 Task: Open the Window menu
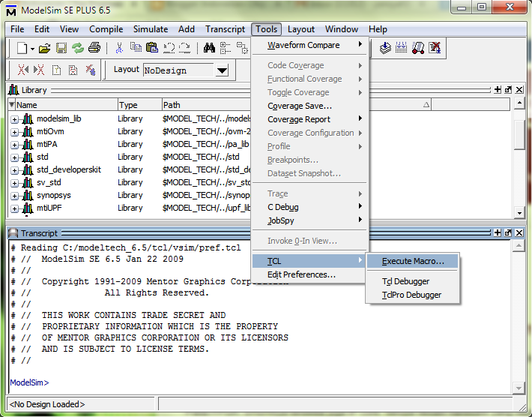click(342, 29)
